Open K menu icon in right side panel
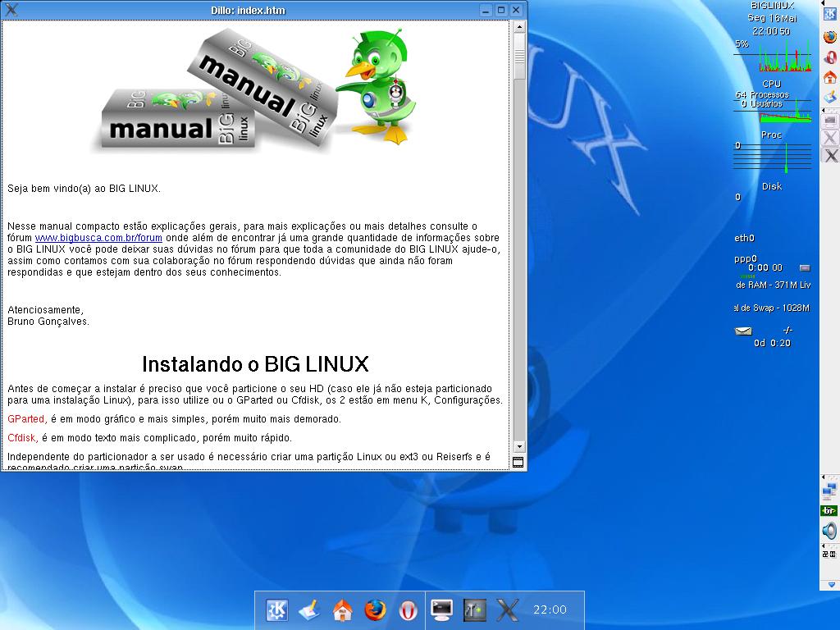This screenshot has height=630, width=840. [830, 14]
